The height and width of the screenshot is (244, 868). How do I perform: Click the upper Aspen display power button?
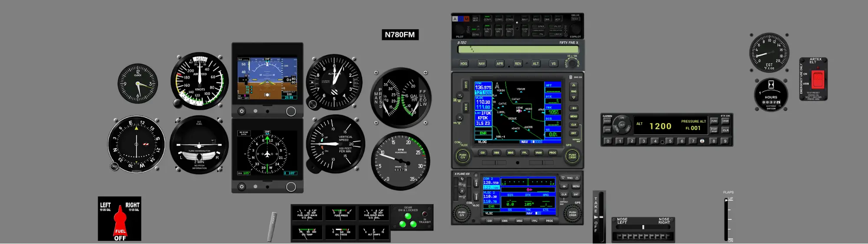(242, 111)
